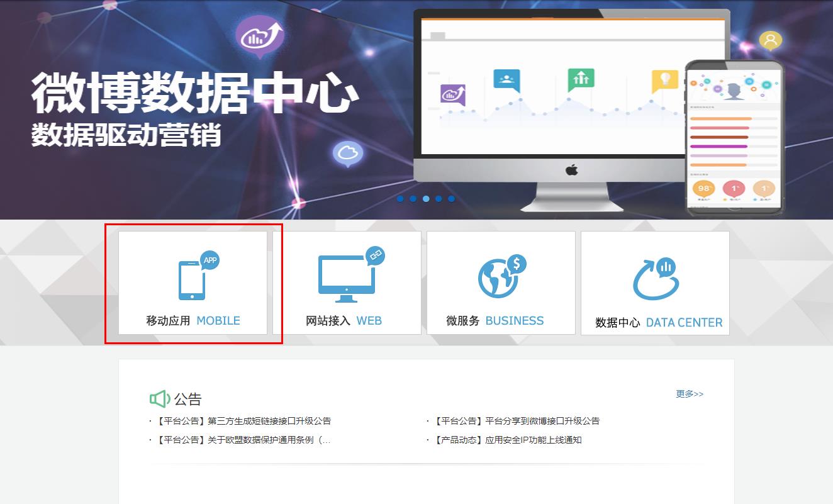Click the green megaphone announcement icon

pyautogui.click(x=160, y=398)
